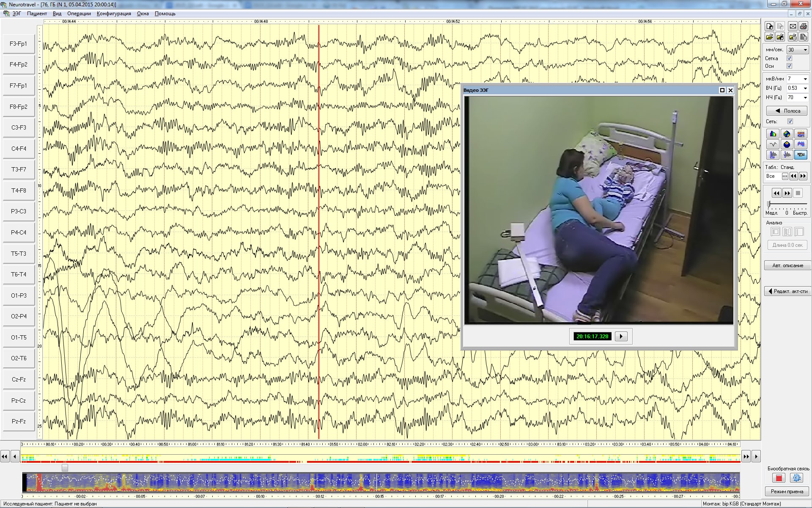Click the spectrum histogram icon

(773, 134)
